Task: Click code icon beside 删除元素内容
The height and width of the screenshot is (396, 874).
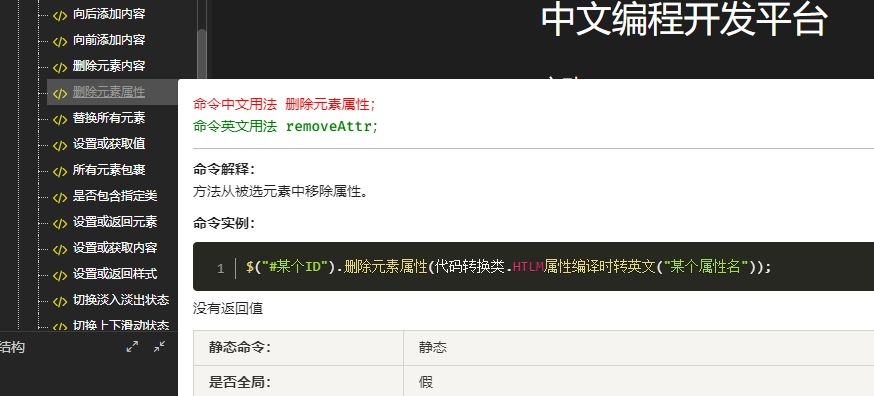Action: [x=60, y=67]
